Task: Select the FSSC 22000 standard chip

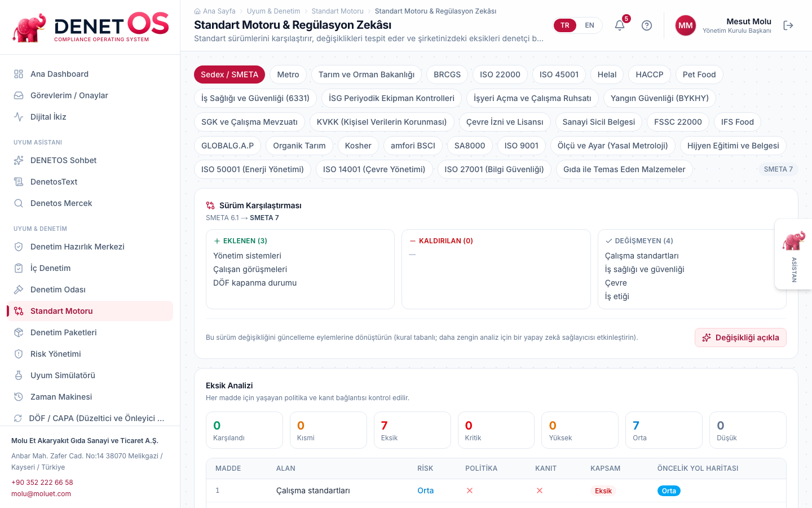Action: [678, 122]
